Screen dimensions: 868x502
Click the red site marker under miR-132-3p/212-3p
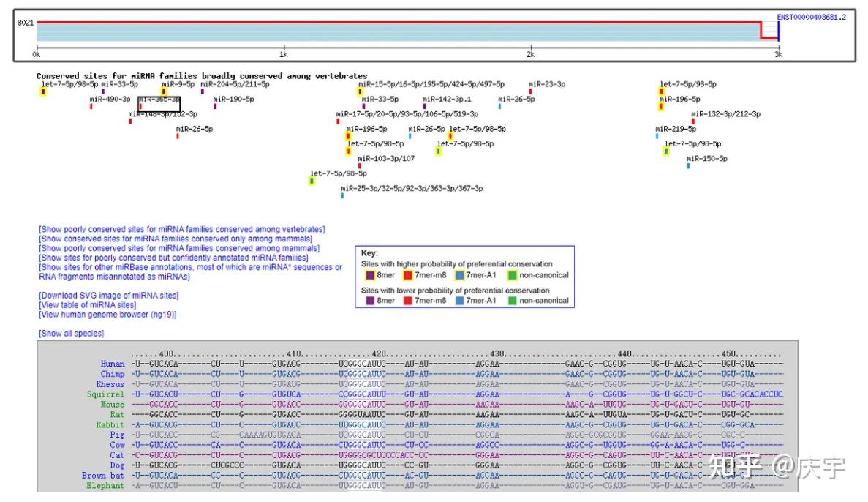coord(693,121)
